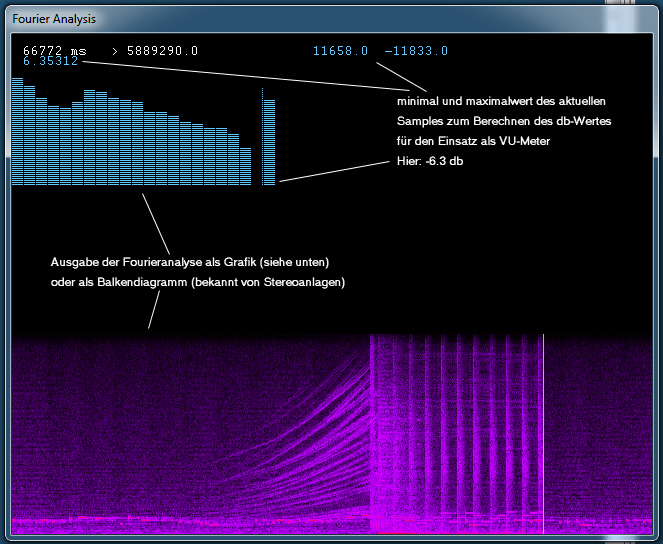Click the 'minimal und maximalwert des aktuellen' text
The width and height of the screenshot is (663, 544).
click(x=501, y=101)
